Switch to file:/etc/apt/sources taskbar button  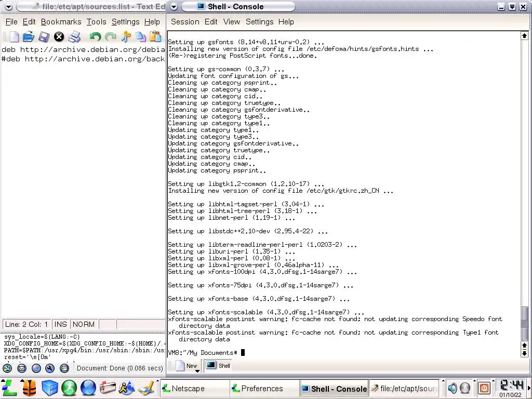pos(404,389)
